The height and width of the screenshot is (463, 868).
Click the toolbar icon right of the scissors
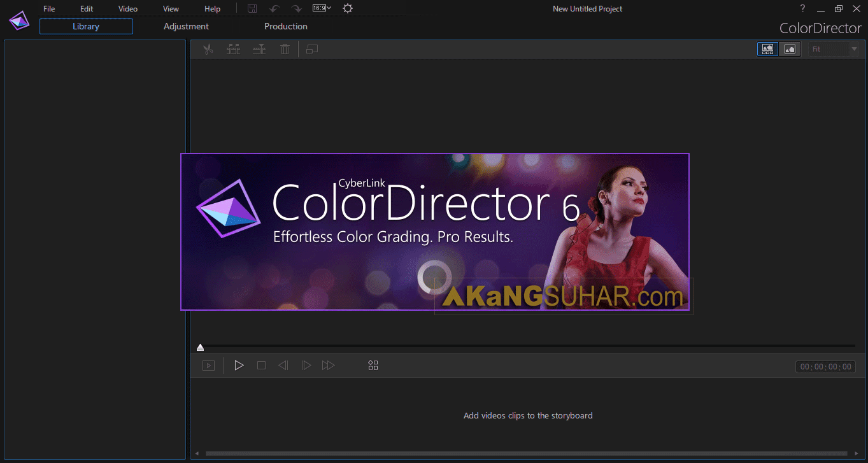pos(233,49)
